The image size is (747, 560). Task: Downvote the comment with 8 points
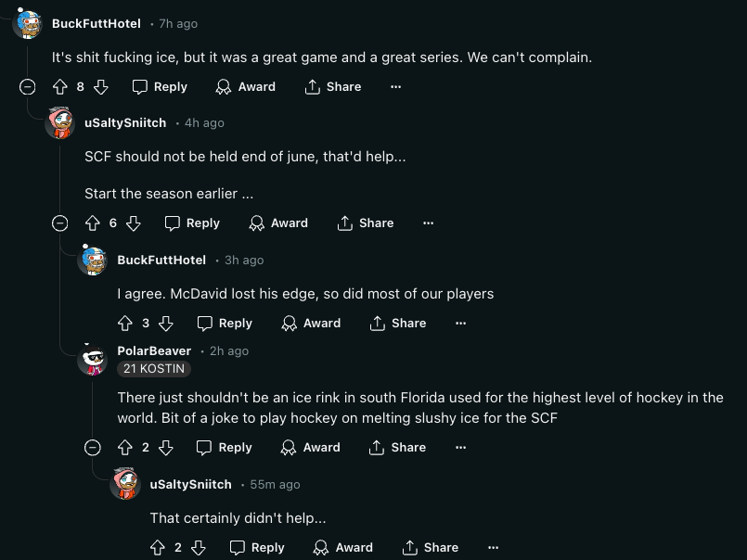[x=100, y=86]
